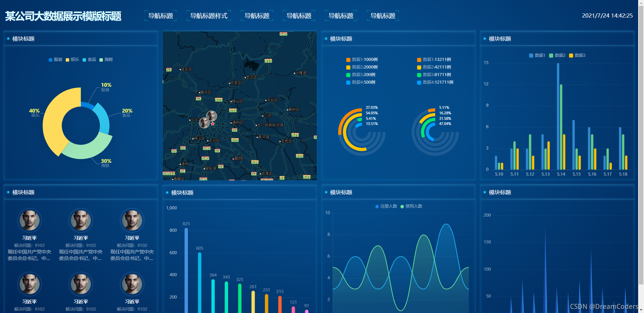The width and height of the screenshot is (644, 313).
Task: Click the upper avatar marker on the map
Action: [212, 116]
